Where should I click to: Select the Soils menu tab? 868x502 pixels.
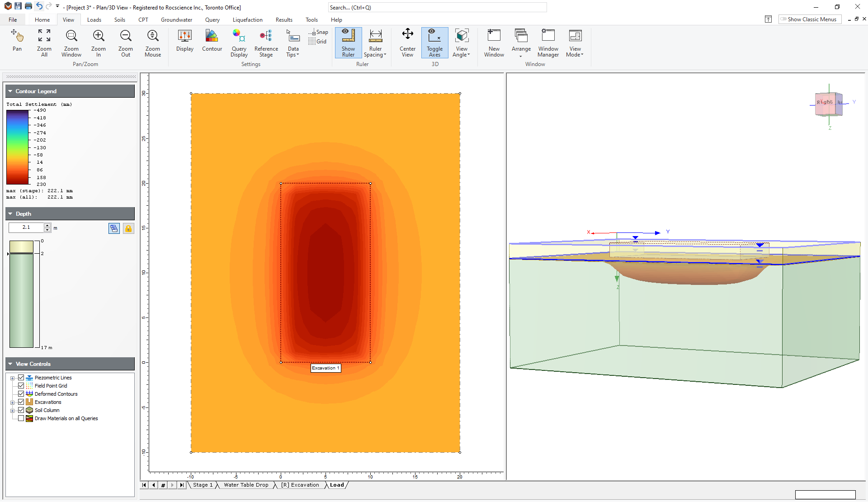[x=118, y=20]
